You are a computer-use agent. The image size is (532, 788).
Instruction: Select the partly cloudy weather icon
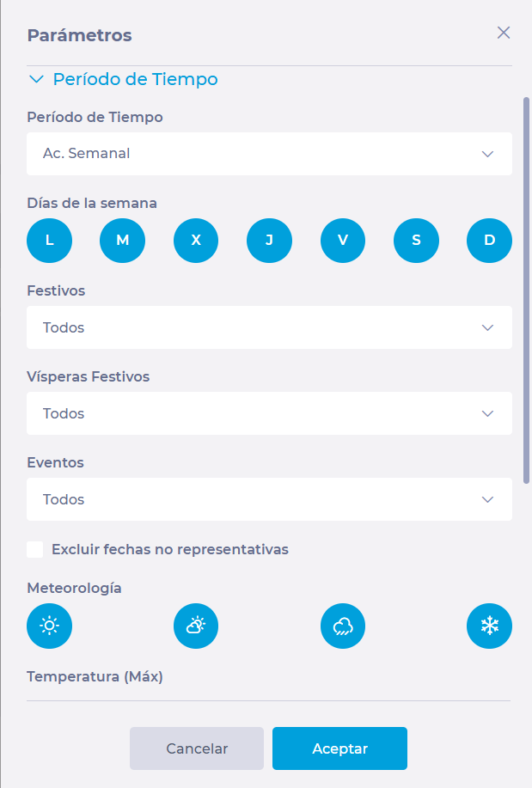click(x=196, y=626)
